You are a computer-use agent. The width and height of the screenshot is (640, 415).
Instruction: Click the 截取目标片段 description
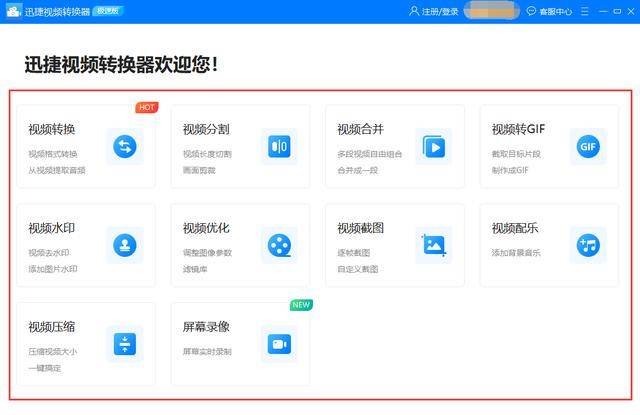tap(516, 154)
